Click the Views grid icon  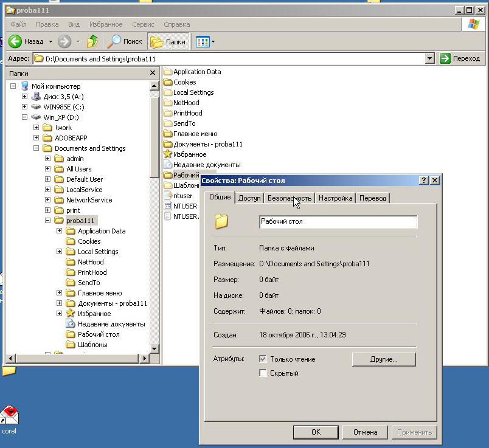(203, 42)
